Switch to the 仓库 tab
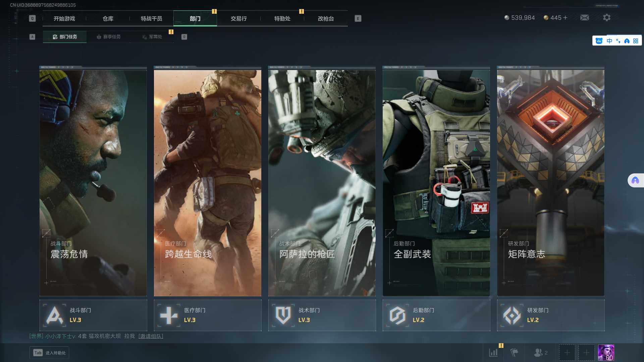644x362 pixels. (x=108, y=19)
